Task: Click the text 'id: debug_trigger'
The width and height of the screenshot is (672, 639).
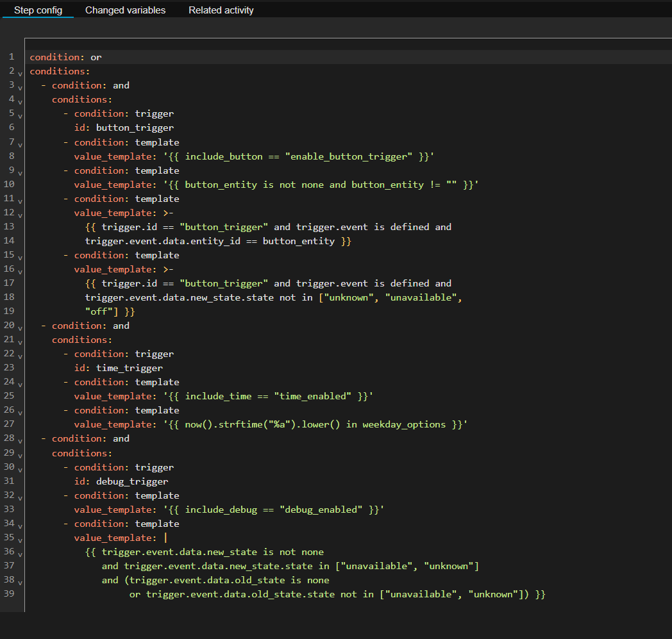Action: [121, 481]
